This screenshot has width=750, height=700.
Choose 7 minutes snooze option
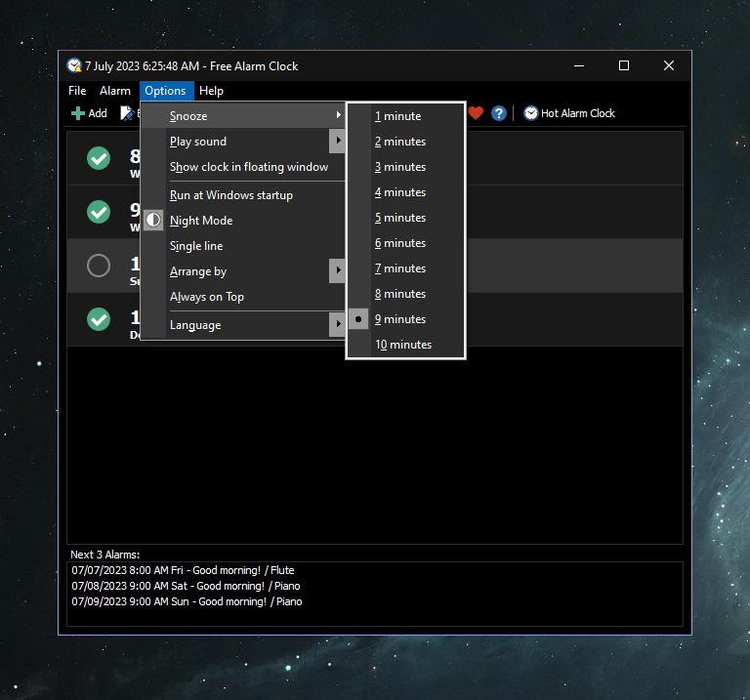pos(405,268)
